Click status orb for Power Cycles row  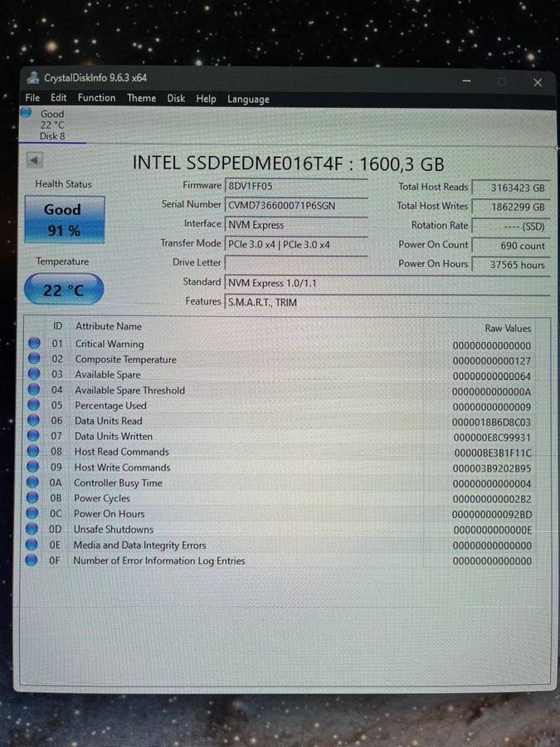click(x=32, y=498)
